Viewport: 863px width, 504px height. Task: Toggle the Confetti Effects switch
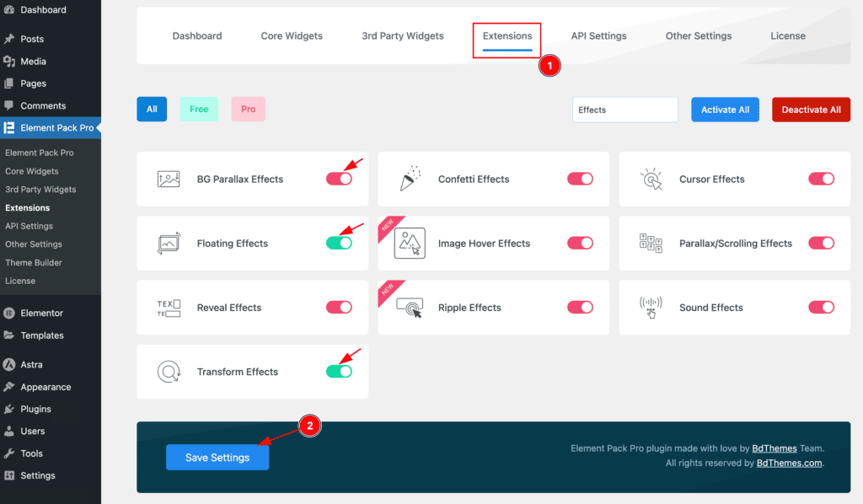pyautogui.click(x=580, y=179)
